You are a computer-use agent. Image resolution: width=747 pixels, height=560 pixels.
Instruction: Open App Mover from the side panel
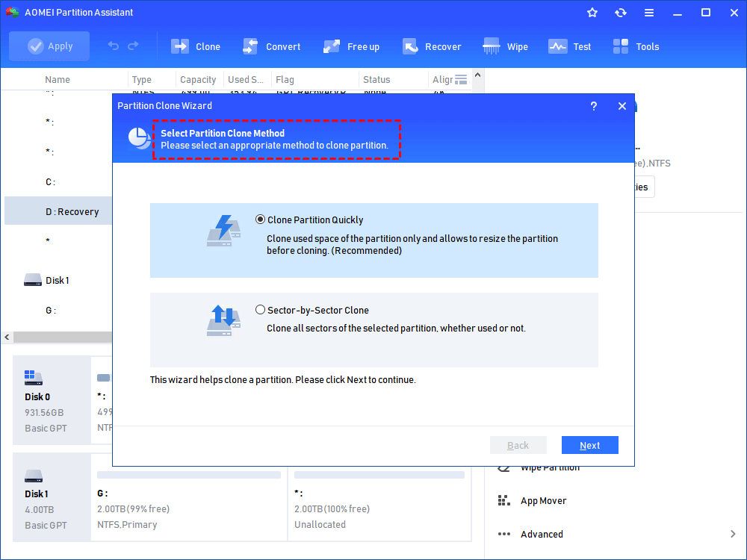544,500
